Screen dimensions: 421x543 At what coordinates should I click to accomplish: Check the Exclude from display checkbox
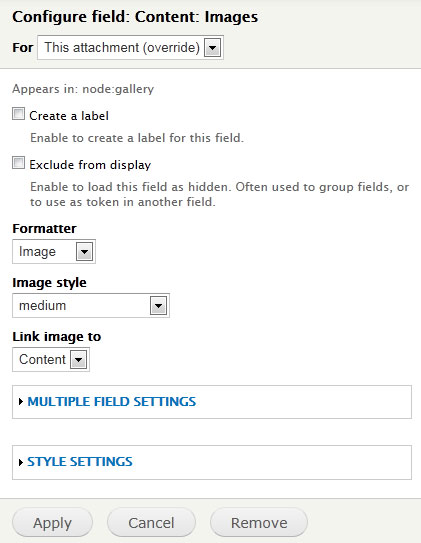[18, 163]
